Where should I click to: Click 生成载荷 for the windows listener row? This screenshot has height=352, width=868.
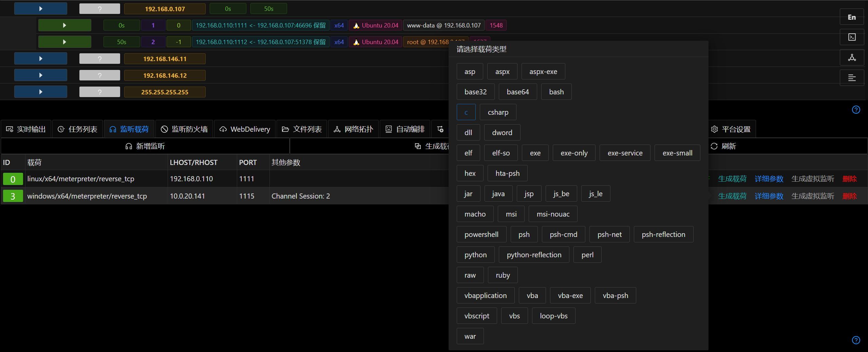(732, 196)
